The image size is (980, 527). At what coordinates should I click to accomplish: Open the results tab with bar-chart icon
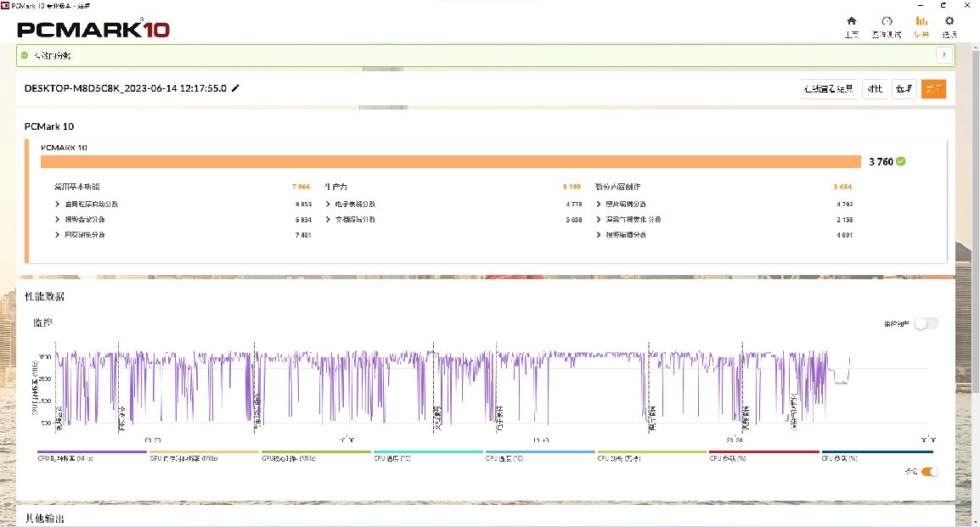coord(921,27)
